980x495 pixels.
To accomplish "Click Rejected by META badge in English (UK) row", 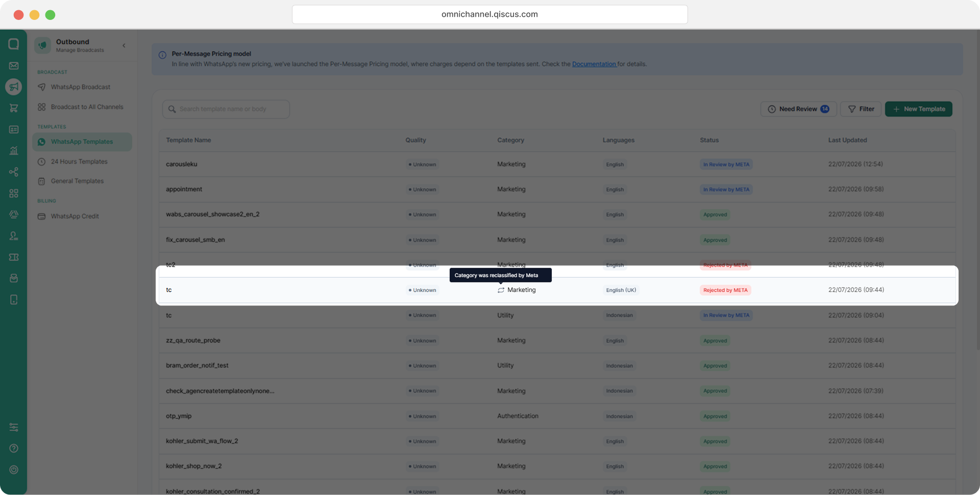I will point(725,290).
